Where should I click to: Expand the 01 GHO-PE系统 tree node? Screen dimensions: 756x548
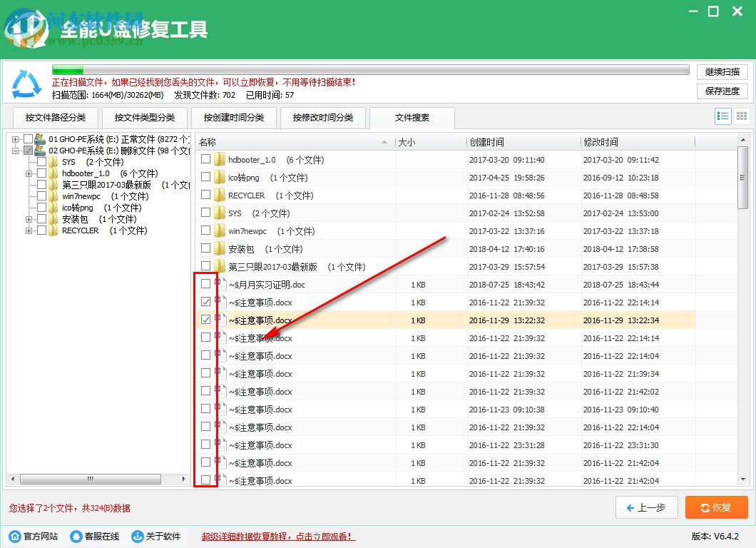[x=16, y=139]
